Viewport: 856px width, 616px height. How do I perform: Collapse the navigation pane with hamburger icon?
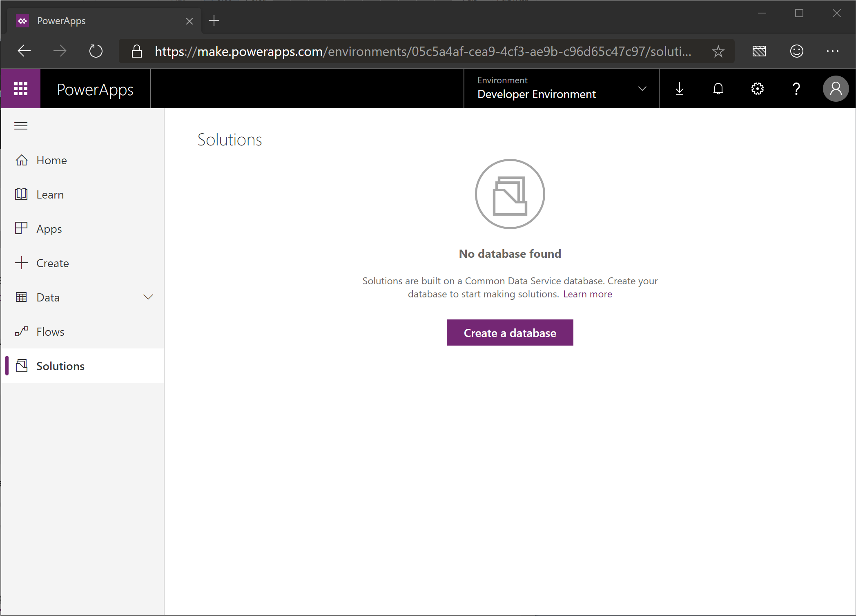click(21, 126)
